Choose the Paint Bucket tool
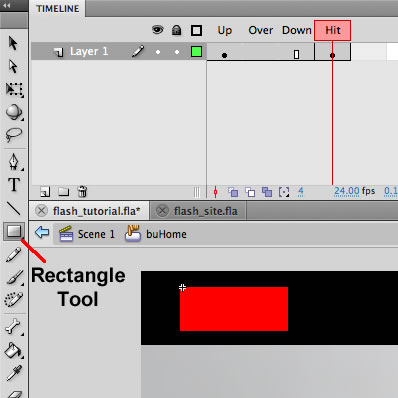Image resolution: width=398 pixels, height=398 pixels. [x=13, y=350]
